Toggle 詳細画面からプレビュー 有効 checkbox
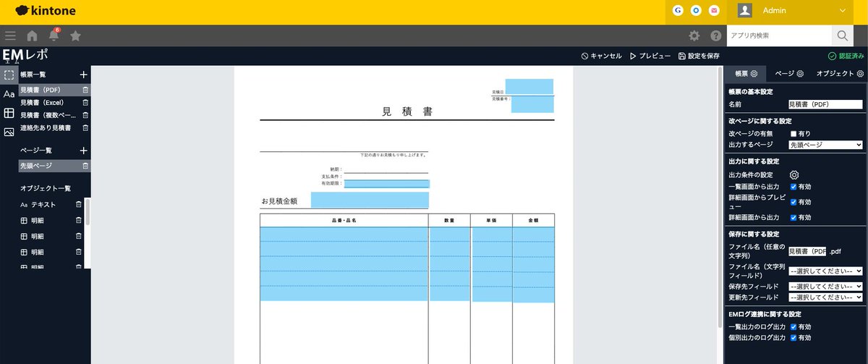The image size is (868, 364). coord(793,202)
